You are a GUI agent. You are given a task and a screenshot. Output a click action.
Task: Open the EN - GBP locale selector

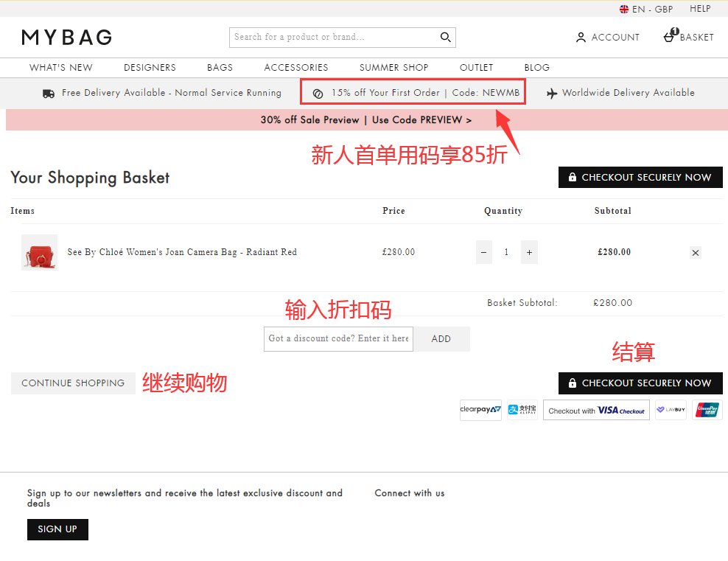646,9
